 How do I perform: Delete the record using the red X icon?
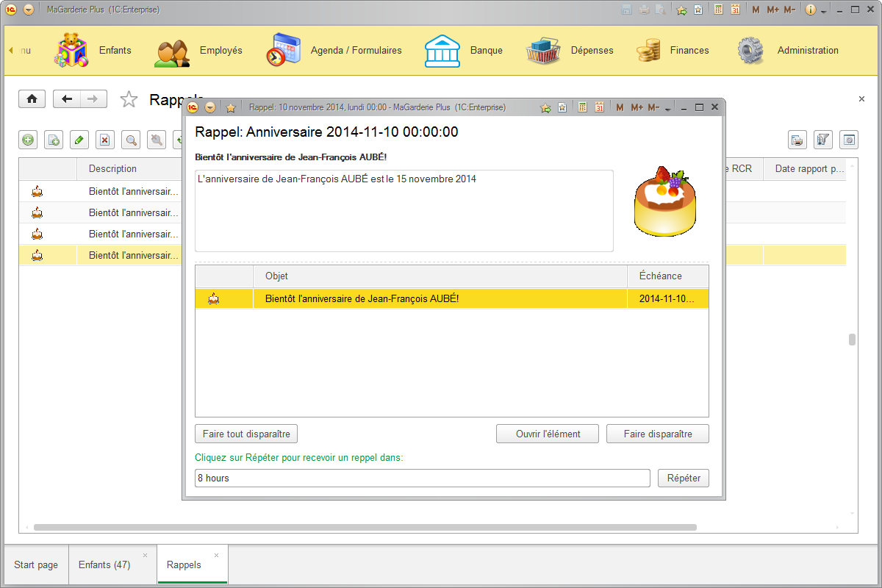click(x=104, y=140)
